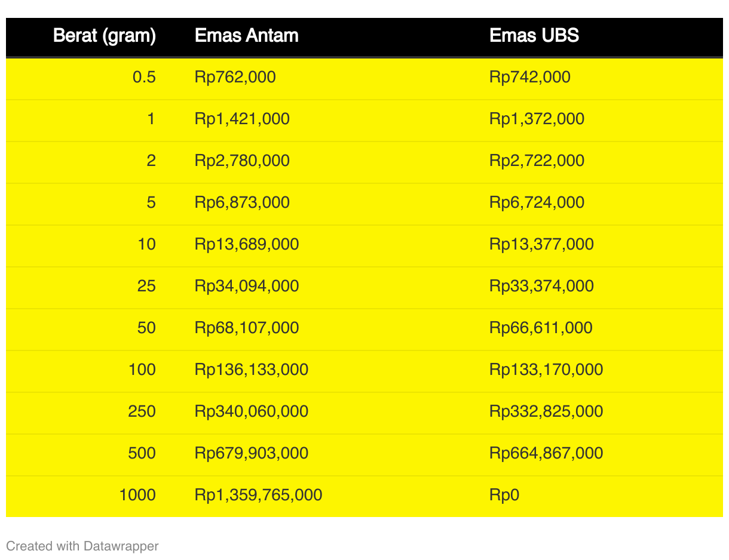Click the Rp13,689,000 Antam price
This screenshot has width=729, height=560.
pos(247,244)
